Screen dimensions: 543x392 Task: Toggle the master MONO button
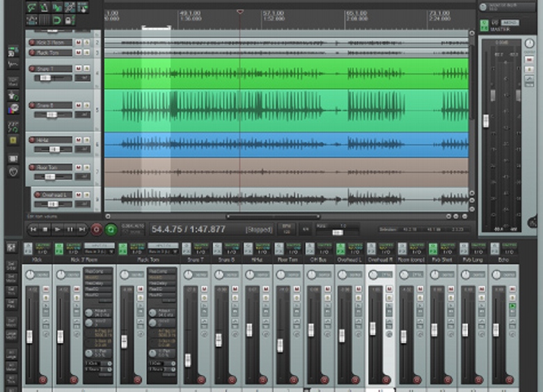click(510, 23)
